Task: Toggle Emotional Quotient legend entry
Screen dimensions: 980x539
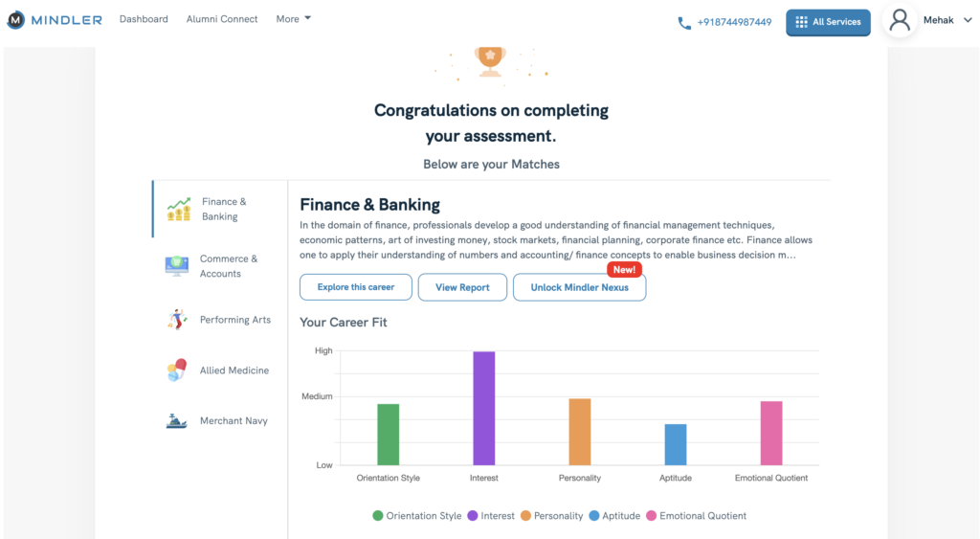Action: click(x=696, y=516)
